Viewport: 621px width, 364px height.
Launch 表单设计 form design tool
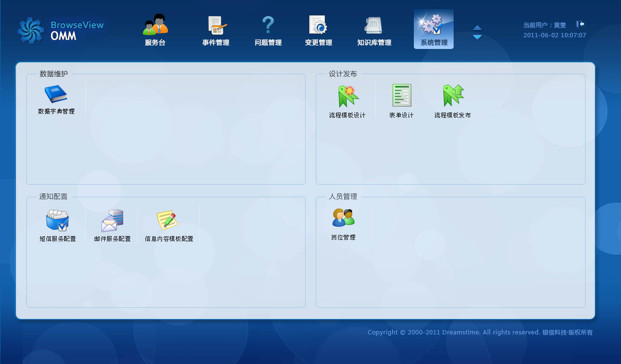tap(401, 99)
